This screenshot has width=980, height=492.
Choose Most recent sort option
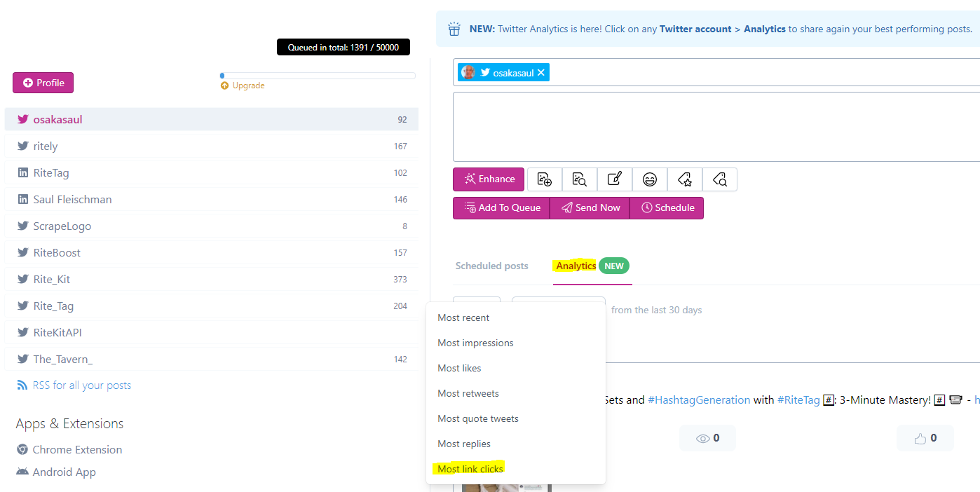click(x=516, y=317)
